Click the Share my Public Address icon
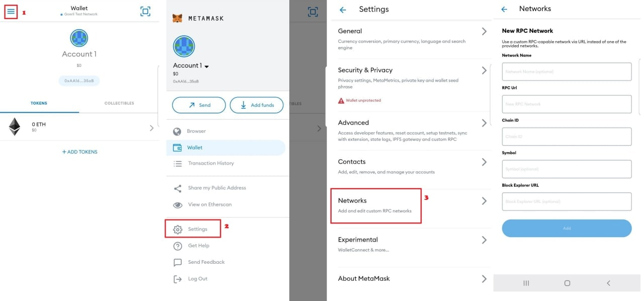This screenshot has width=644, height=301. (x=178, y=188)
